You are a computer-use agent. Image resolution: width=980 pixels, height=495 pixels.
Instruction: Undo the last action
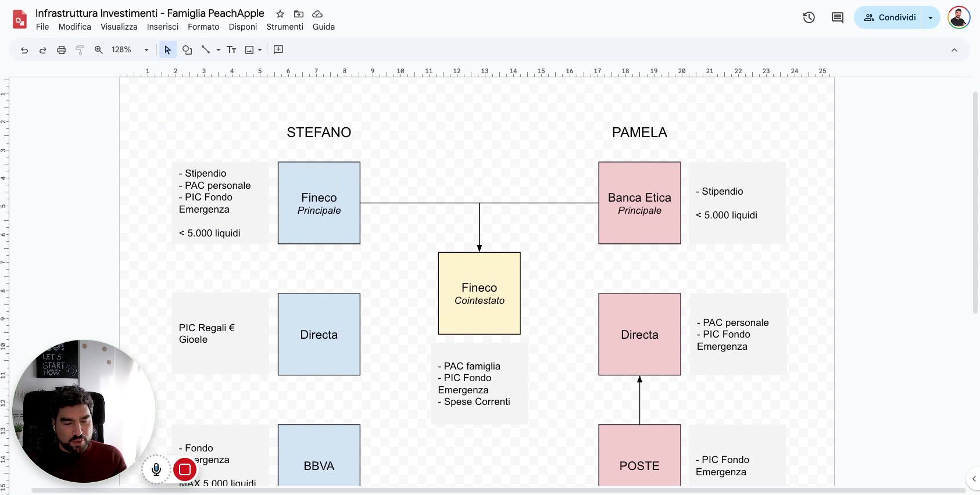click(24, 50)
